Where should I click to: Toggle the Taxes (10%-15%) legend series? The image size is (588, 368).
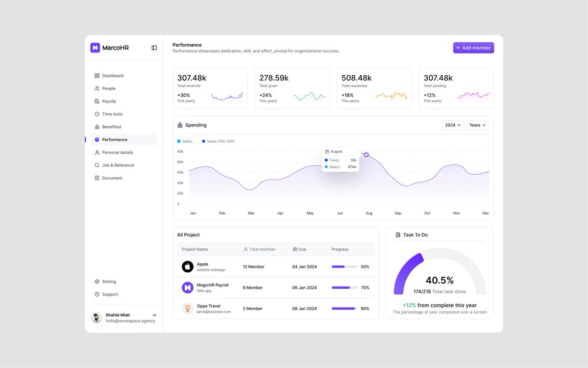[219, 141]
